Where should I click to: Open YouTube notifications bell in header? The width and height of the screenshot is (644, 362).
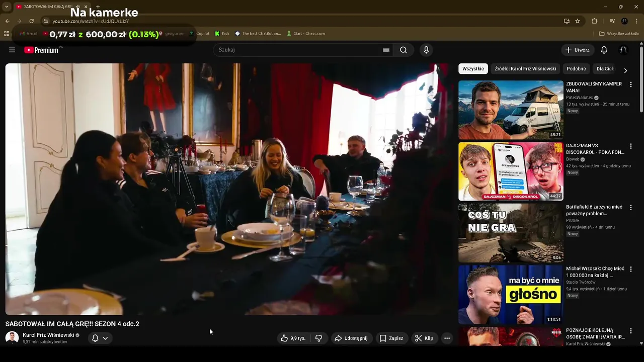(604, 50)
